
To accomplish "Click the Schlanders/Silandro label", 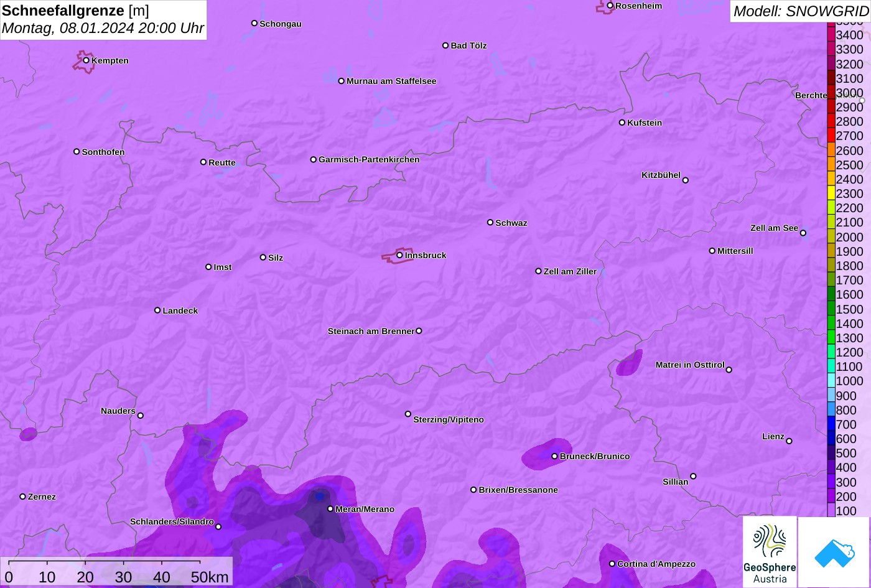I will 172,521.
